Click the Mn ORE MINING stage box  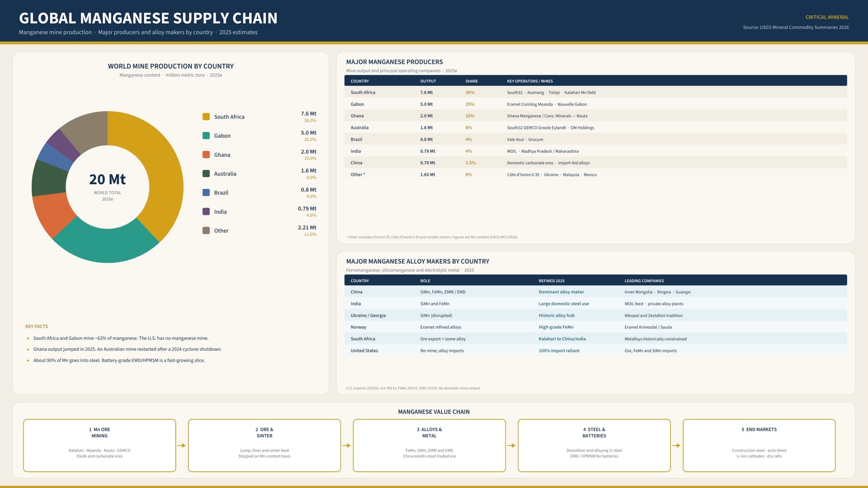(x=99, y=445)
